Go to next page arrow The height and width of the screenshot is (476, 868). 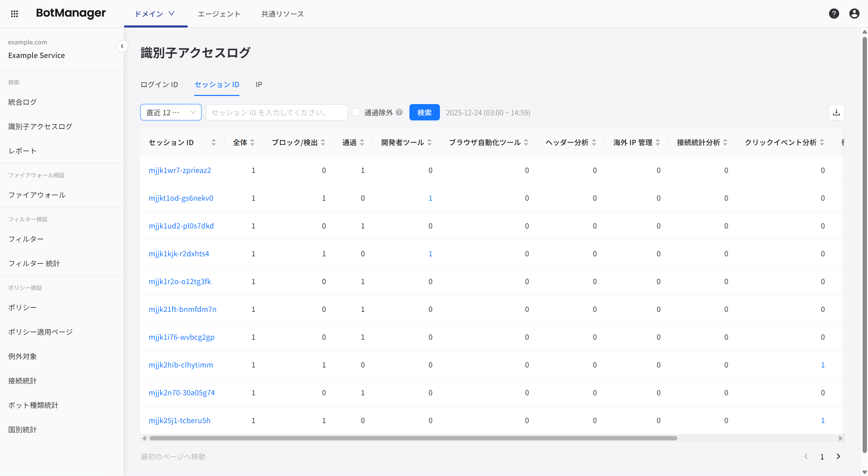tap(838, 457)
